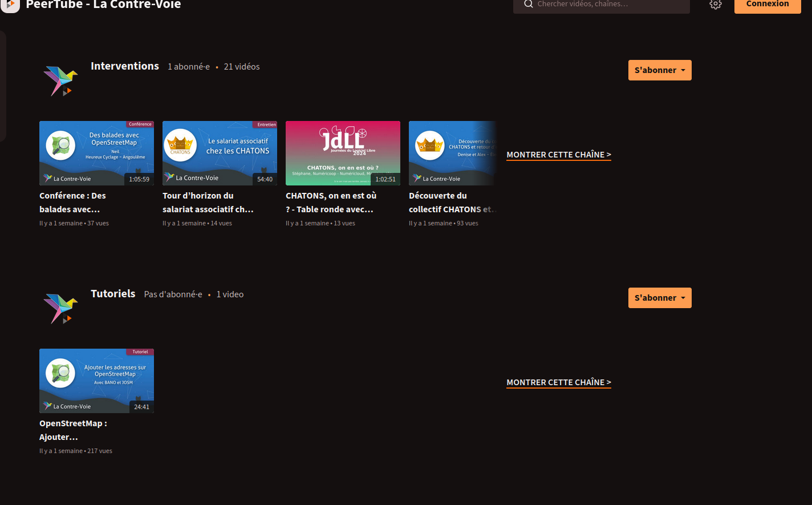This screenshot has height=505, width=812.
Task: Open Montrer cette chaîne link for Tutoriels
Action: coord(558,382)
